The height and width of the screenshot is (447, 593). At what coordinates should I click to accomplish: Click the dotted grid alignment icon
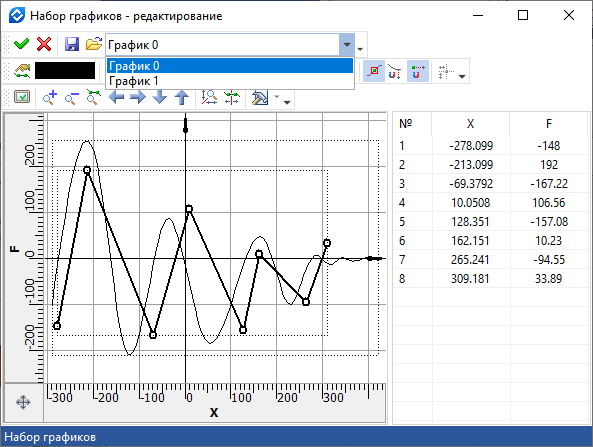coord(446,71)
